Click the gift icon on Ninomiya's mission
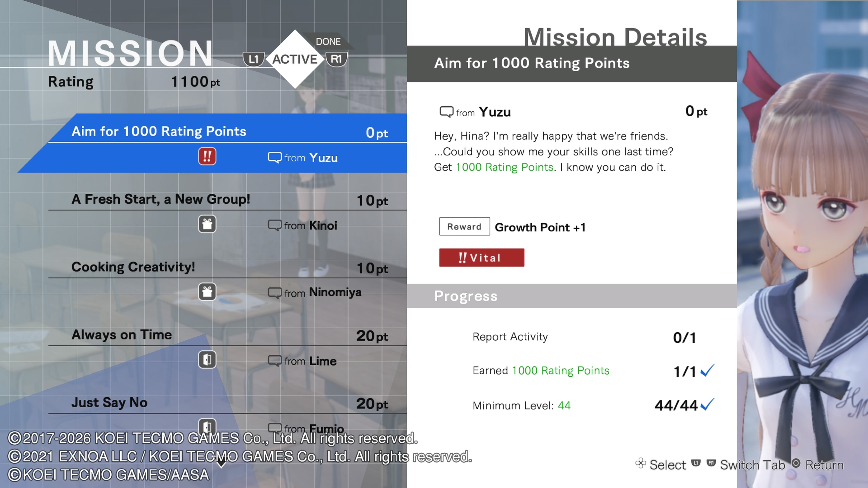Viewport: 868px width, 488px height. pyautogui.click(x=207, y=292)
